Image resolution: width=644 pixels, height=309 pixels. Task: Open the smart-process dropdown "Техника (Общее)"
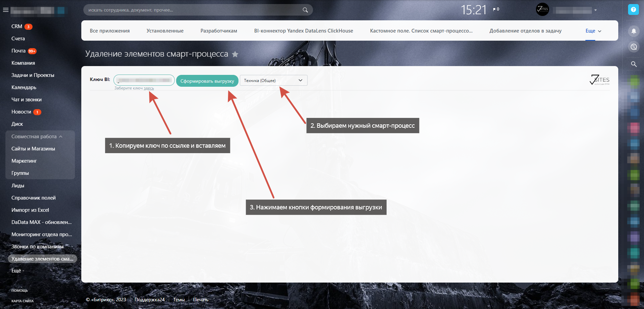(273, 80)
